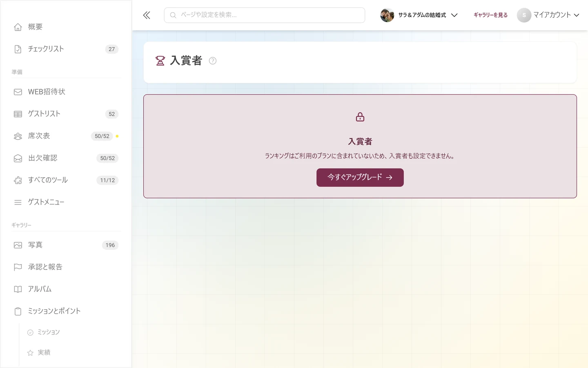Open the ミッション sub-item

49,332
